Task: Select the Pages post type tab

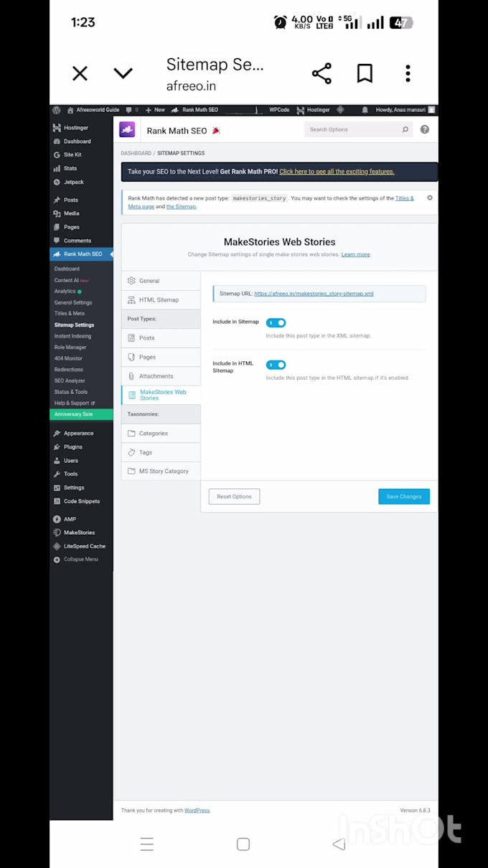Action: pos(161,357)
